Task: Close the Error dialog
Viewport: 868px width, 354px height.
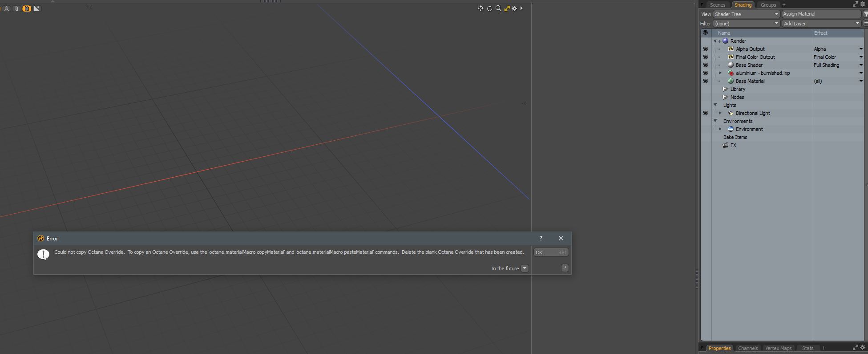Action: click(x=561, y=238)
